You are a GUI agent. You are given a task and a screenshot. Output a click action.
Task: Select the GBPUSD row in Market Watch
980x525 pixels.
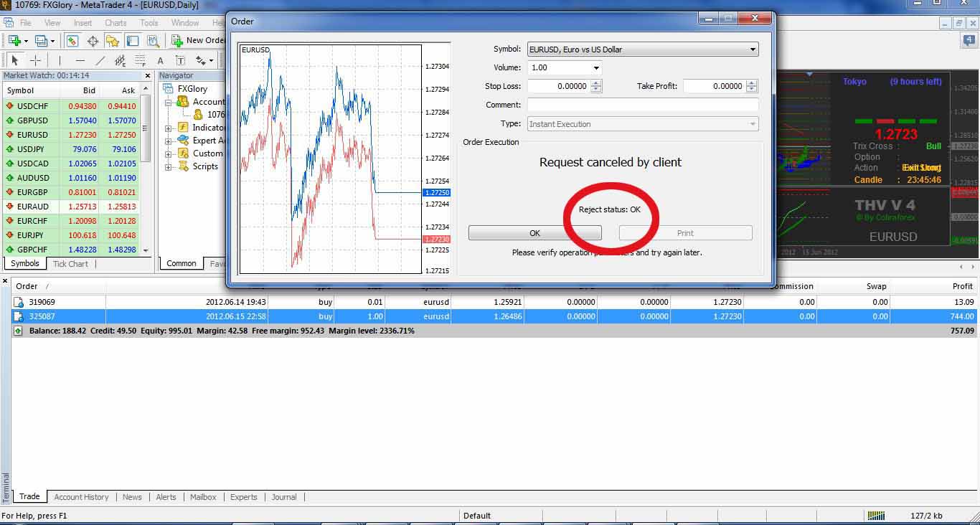[x=72, y=120]
